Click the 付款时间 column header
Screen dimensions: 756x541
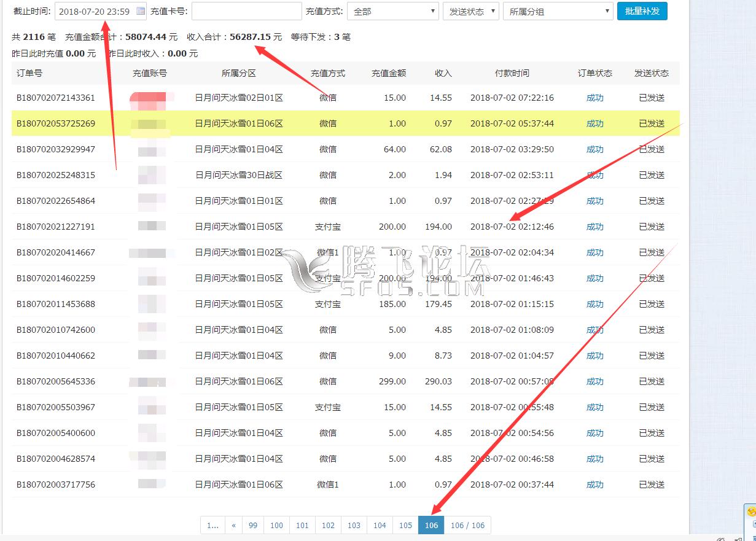click(512, 73)
